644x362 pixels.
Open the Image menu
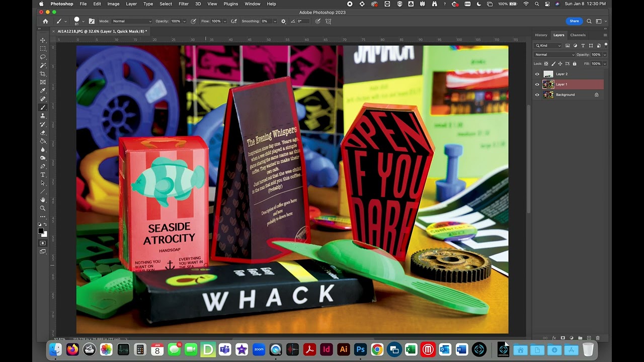coord(113,4)
